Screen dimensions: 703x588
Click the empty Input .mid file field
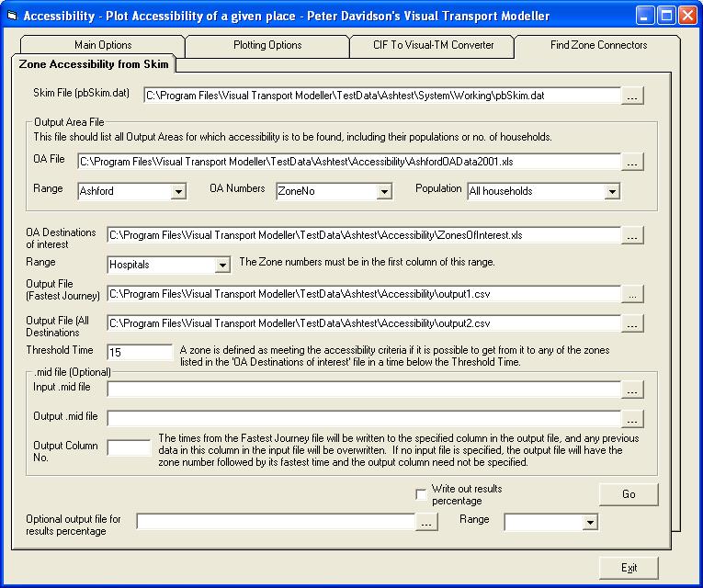364,390
